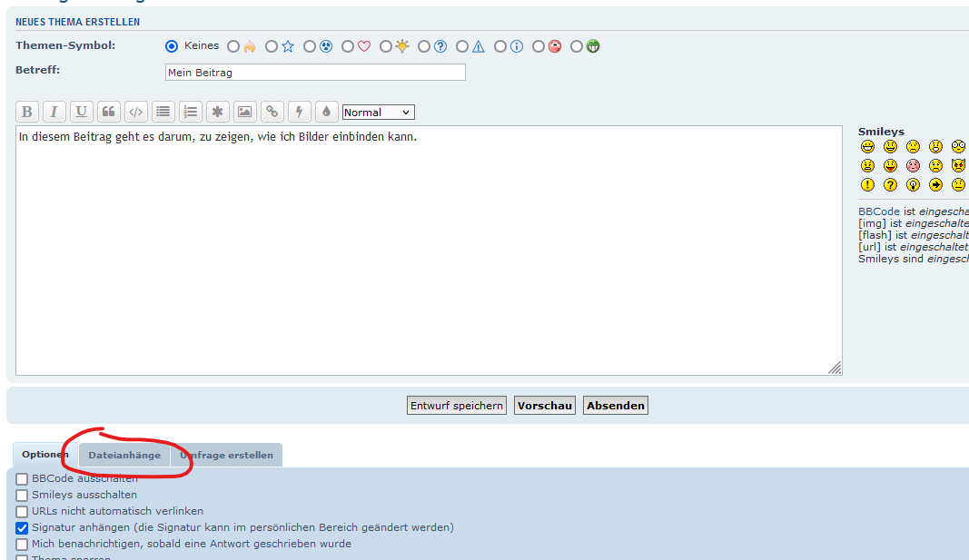969x560 pixels.
Task: Open the font color picker droplet icon
Action: (x=326, y=112)
